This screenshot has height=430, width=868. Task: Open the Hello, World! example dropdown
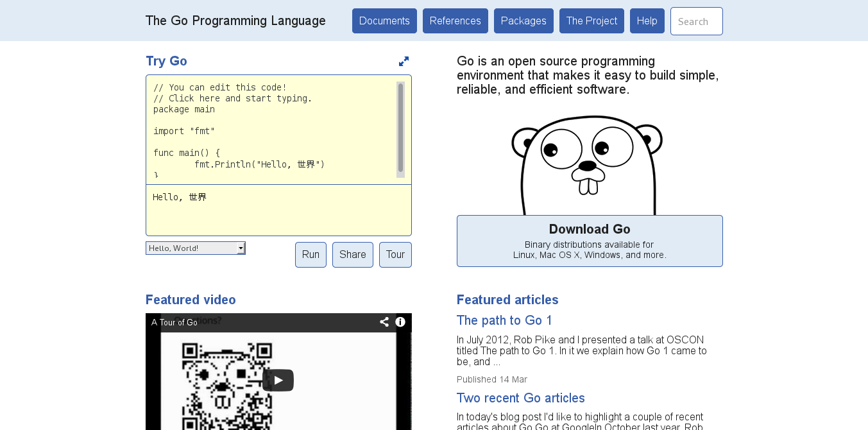(196, 248)
